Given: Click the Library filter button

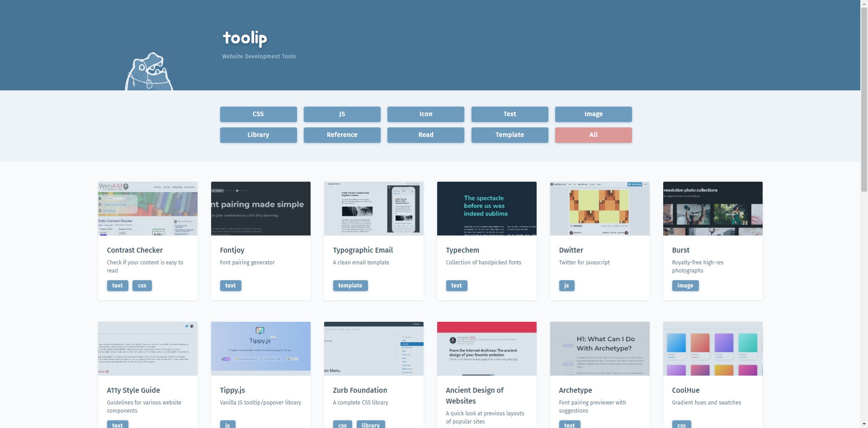Looking at the screenshot, I should tap(258, 135).
